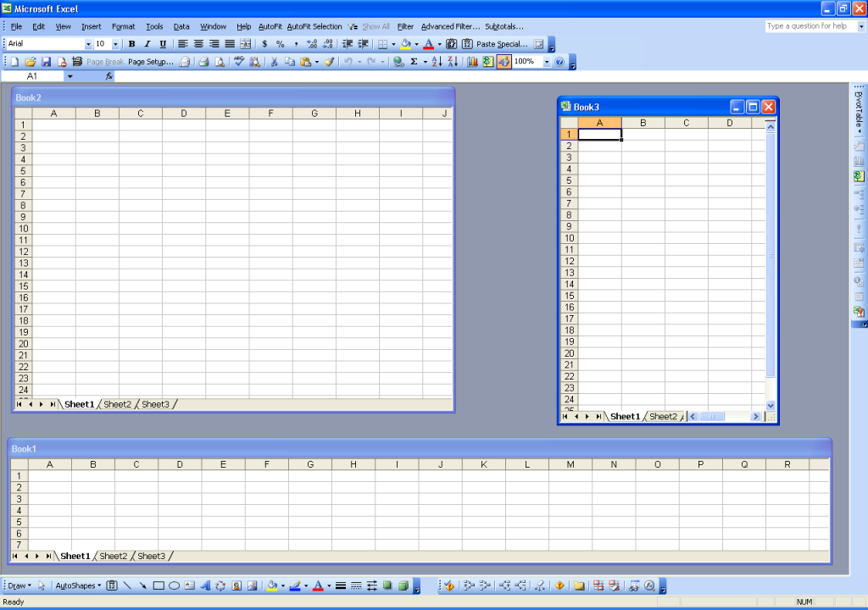Increase decimal places

312,44
